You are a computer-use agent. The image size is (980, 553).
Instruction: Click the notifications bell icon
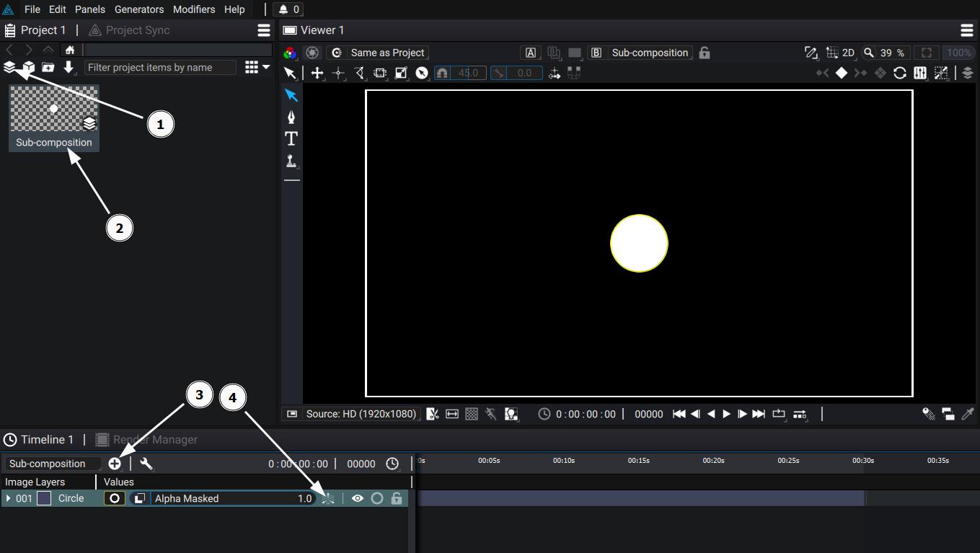[283, 9]
